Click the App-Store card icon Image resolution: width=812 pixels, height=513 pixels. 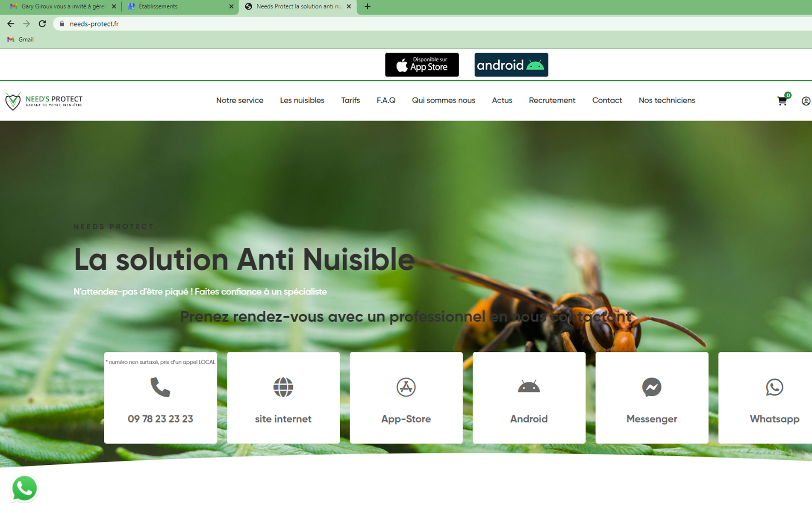pyautogui.click(x=406, y=387)
